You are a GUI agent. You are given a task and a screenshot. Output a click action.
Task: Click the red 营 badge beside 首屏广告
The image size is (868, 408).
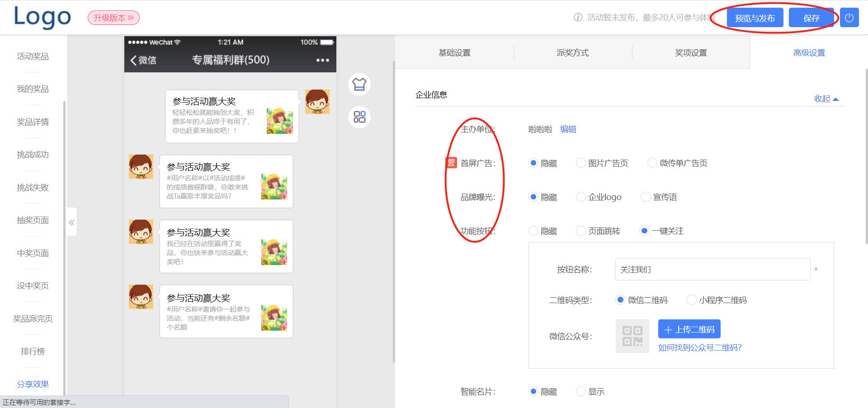(451, 163)
